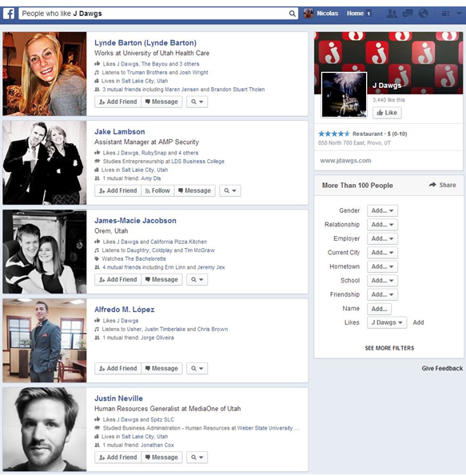466x476 pixels.
Task: Open search dropdown for James-Macie Jacobson
Action: pos(197,279)
